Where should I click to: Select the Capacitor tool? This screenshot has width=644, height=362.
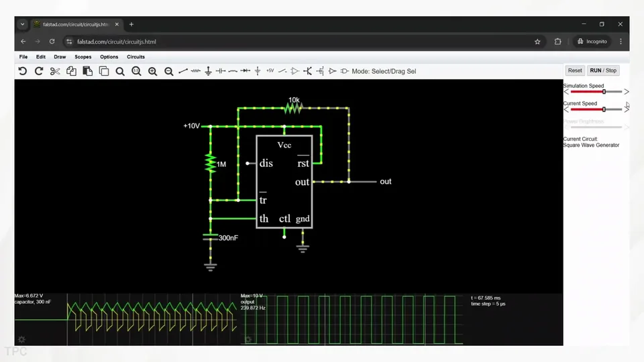221,71
